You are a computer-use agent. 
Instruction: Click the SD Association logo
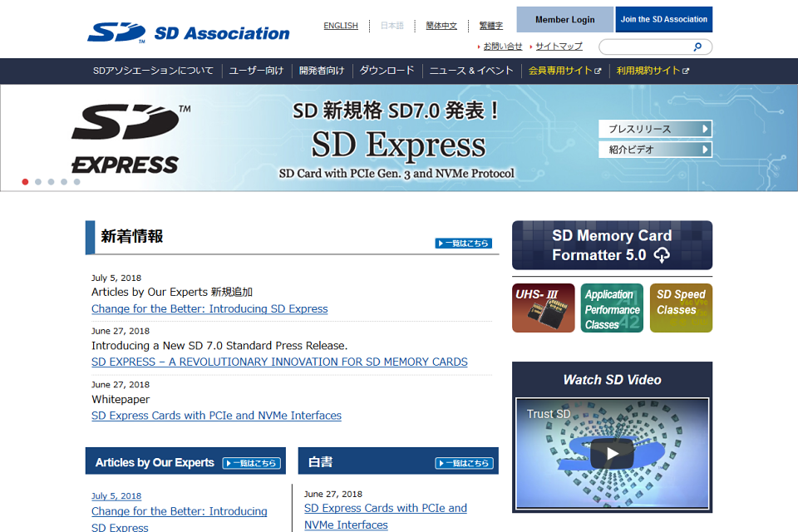189,32
